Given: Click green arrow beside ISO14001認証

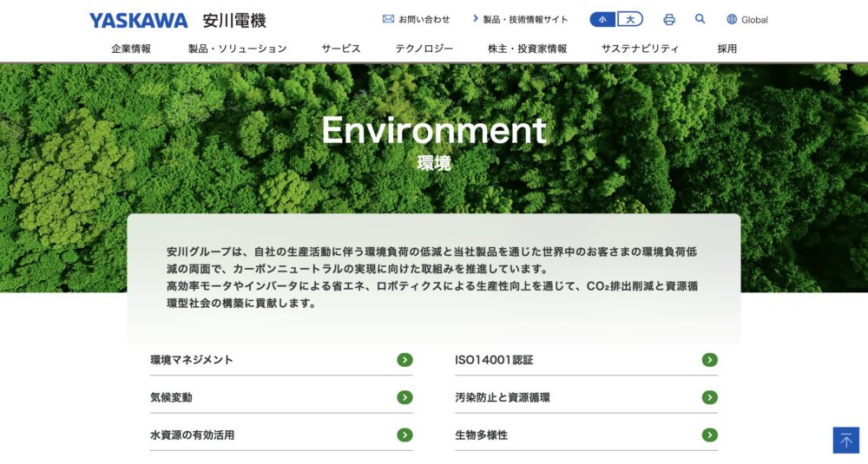Looking at the screenshot, I should 709,360.
